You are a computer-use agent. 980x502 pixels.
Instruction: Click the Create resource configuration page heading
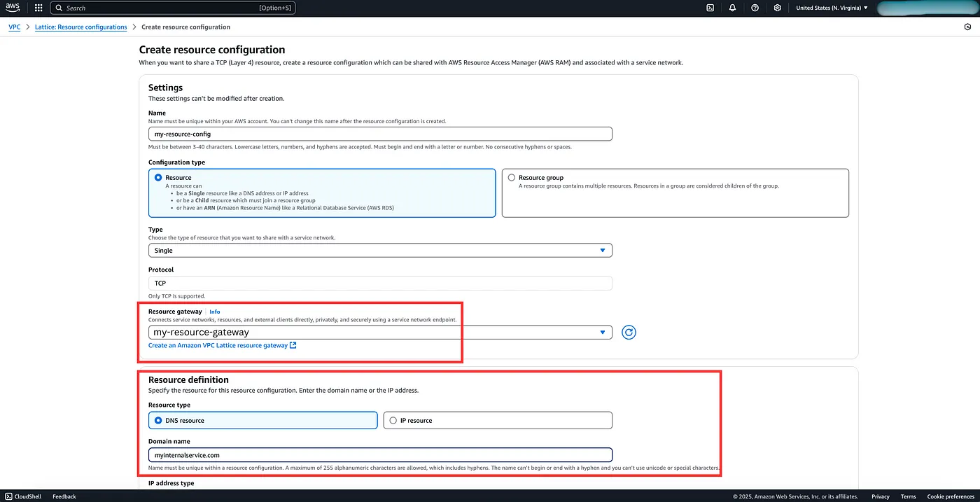point(212,50)
